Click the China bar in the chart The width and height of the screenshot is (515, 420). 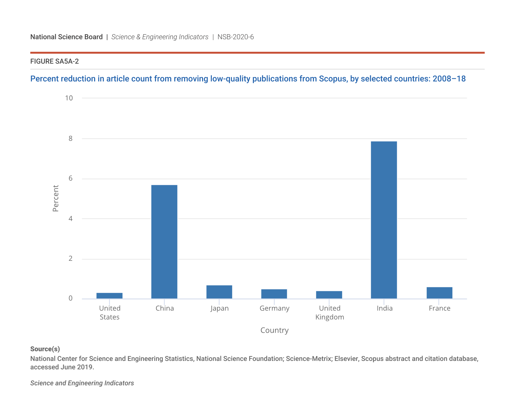tap(164, 242)
